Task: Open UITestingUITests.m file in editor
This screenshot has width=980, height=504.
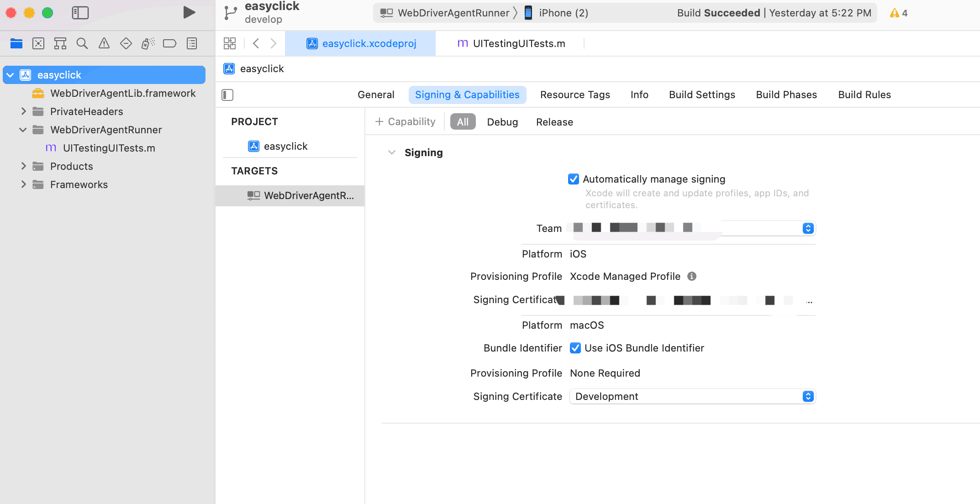Action: 520,44
